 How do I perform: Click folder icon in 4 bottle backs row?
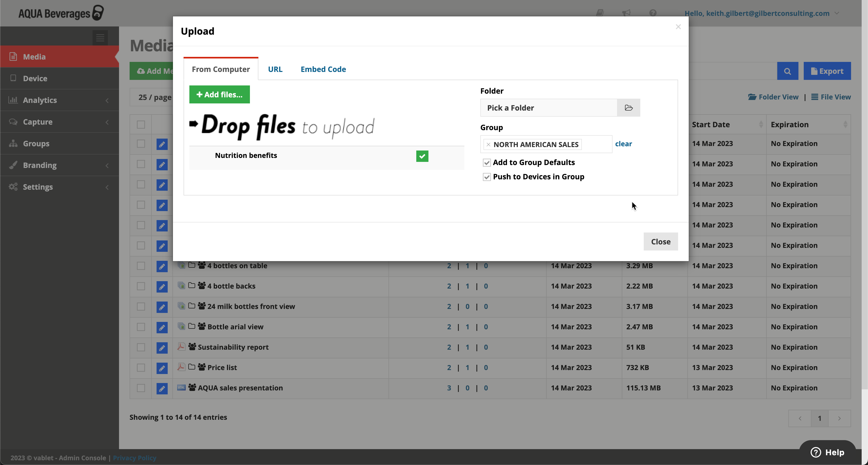(192, 286)
